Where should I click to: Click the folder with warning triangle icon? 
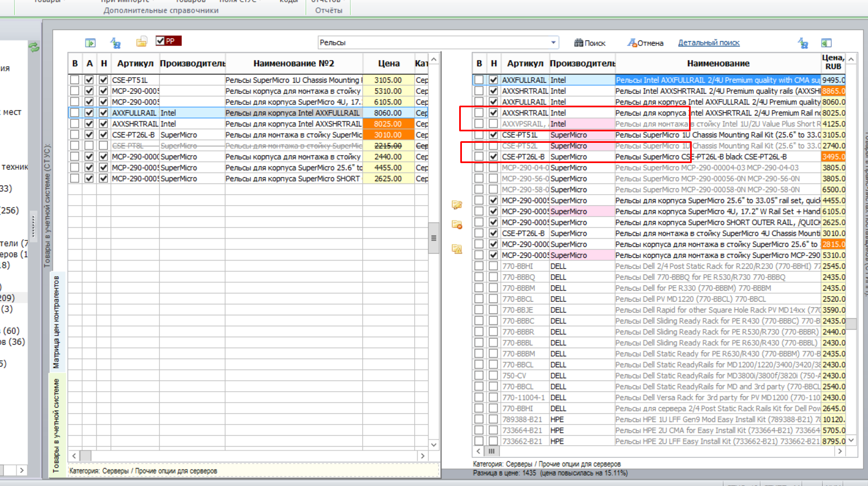(x=457, y=249)
